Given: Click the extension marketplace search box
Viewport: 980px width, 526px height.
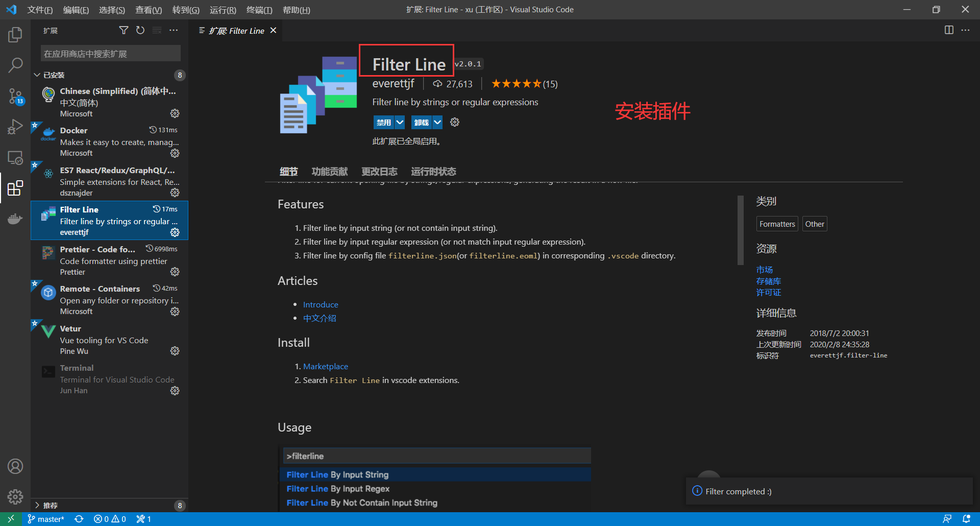Looking at the screenshot, I should [x=111, y=54].
